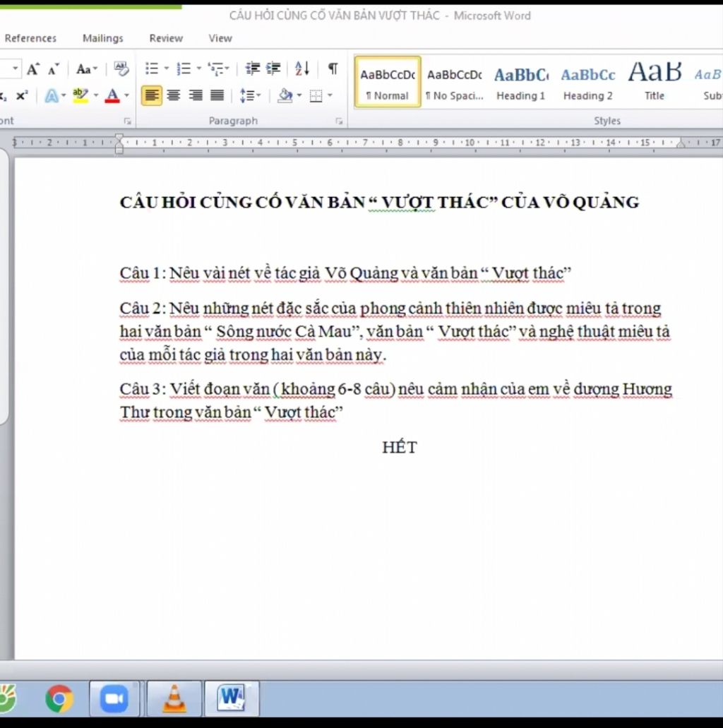Click the Grow Font icon
723x728 pixels.
click(x=32, y=69)
